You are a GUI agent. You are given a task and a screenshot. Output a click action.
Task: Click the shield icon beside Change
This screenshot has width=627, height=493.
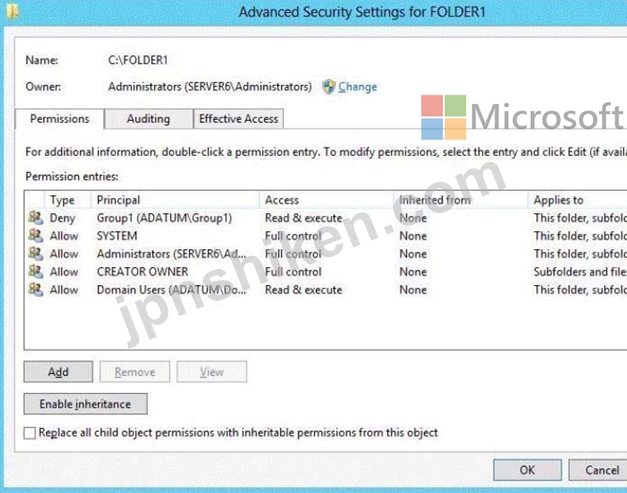pyautogui.click(x=329, y=86)
